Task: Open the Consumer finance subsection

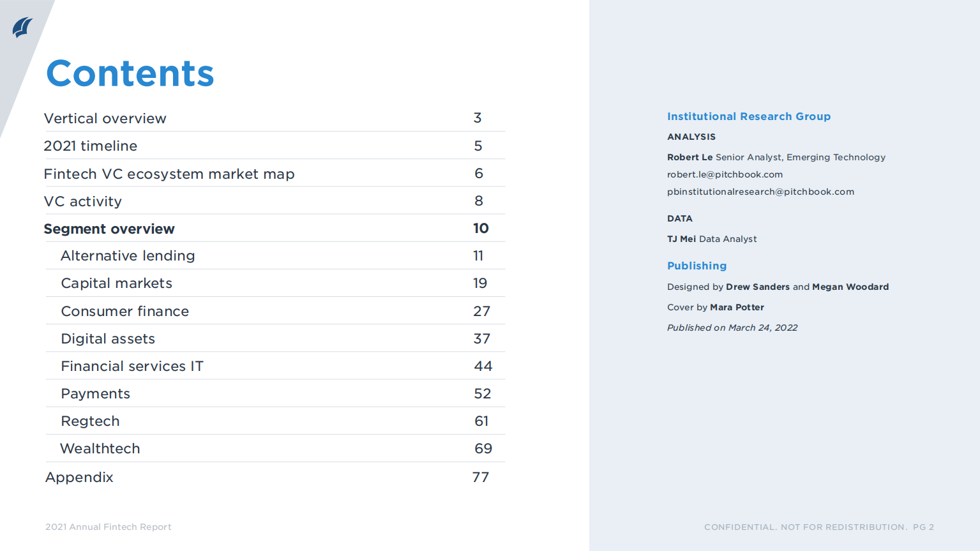Action: 125,312
